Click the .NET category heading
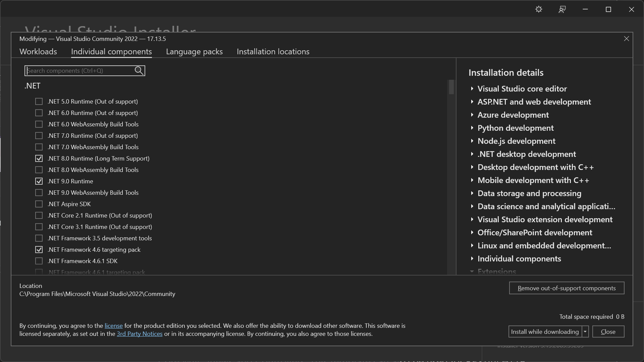The width and height of the screenshot is (644, 362). 32,86
